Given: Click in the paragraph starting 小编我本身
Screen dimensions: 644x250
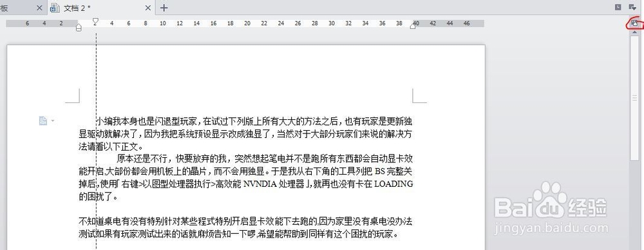Looking at the screenshot, I should pyautogui.click(x=245, y=133).
